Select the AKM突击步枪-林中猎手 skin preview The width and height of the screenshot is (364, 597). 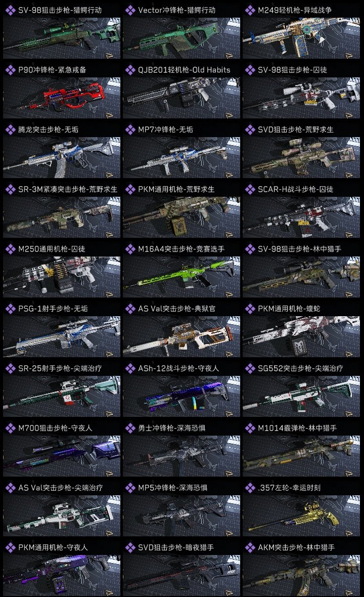(x=301, y=575)
